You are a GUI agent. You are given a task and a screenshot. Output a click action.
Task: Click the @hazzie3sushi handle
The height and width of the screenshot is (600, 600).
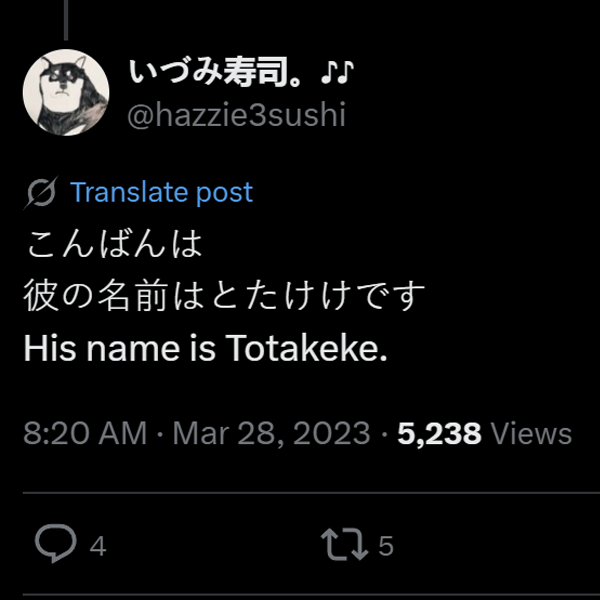[236, 116]
